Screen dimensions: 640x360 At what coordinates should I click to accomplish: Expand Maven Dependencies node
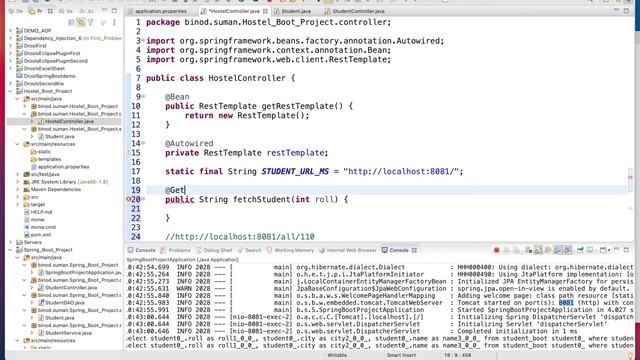point(18,189)
